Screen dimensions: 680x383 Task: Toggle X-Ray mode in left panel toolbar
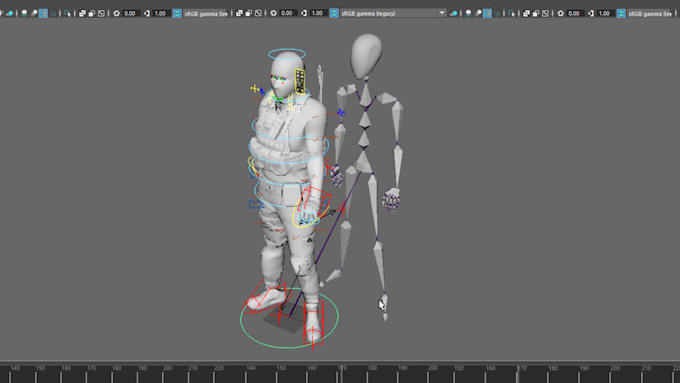(x=82, y=13)
